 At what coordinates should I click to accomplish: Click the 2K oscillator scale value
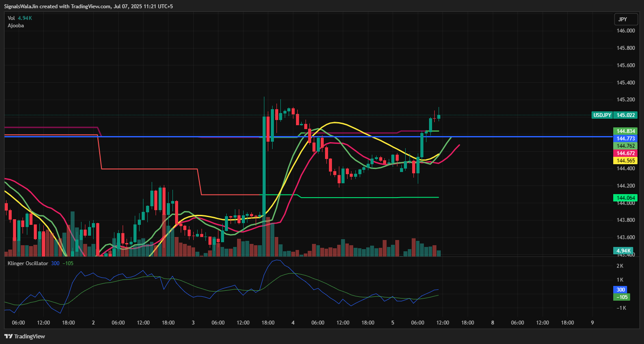[x=620, y=266]
